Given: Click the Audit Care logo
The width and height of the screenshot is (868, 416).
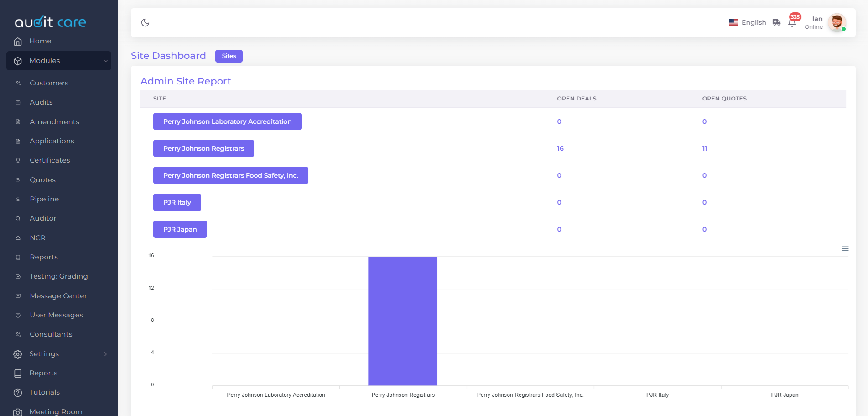Looking at the screenshot, I should tap(50, 22).
